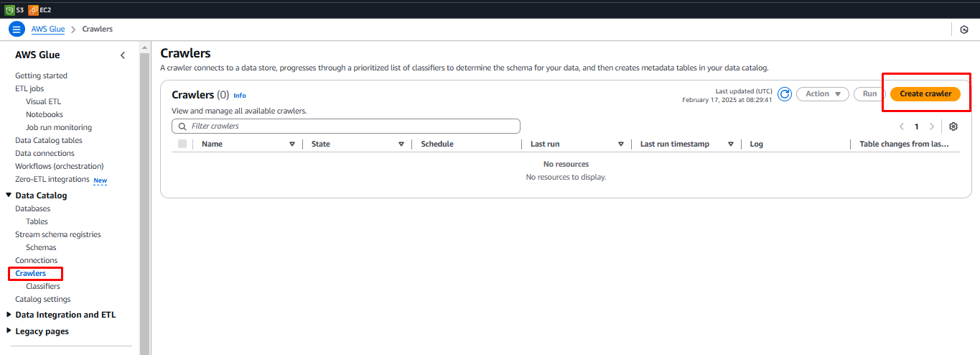
Task: Open table preferences gear icon
Action: click(x=953, y=126)
